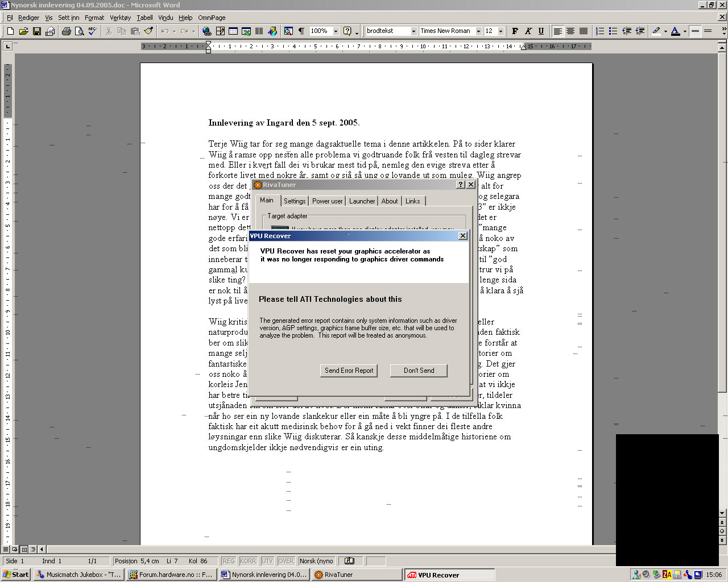This screenshot has width=728, height=582.
Task: Open the Rediger menu
Action: 28,18
